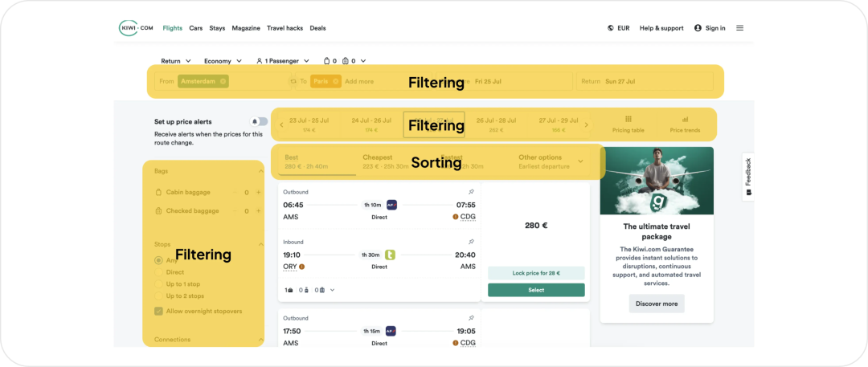868x367 pixels.
Task: Open the Feedback side tab
Action: point(748,176)
